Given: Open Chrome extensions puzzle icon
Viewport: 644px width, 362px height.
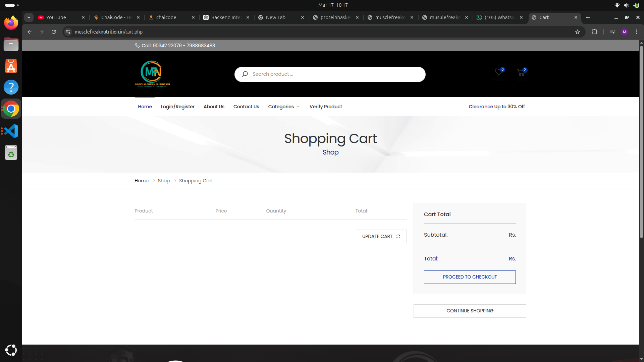Looking at the screenshot, I should (x=594, y=32).
